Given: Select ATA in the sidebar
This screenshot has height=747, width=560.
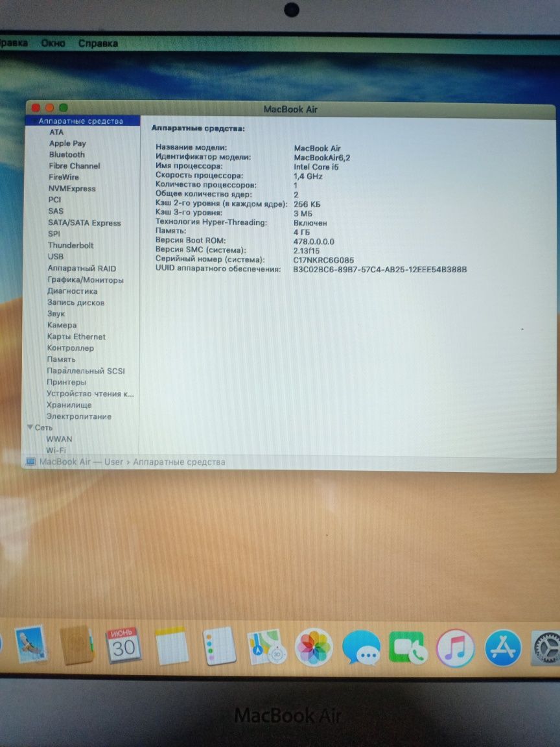Looking at the screenshot, I should 56,132.
